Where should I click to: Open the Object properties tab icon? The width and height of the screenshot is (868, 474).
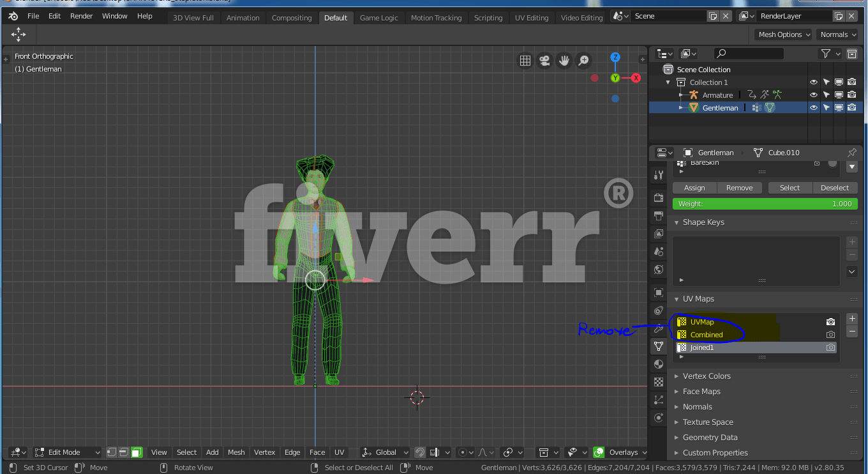pos(659,293)
